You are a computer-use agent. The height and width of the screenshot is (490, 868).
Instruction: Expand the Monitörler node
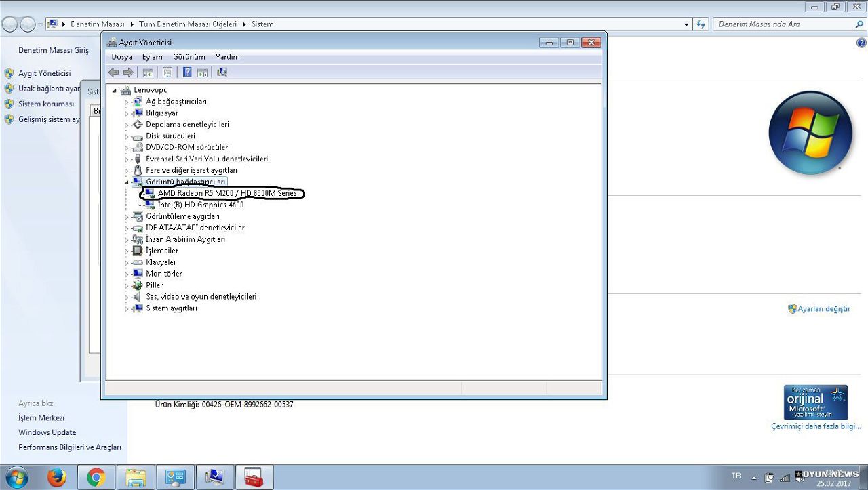pos(126,274)
